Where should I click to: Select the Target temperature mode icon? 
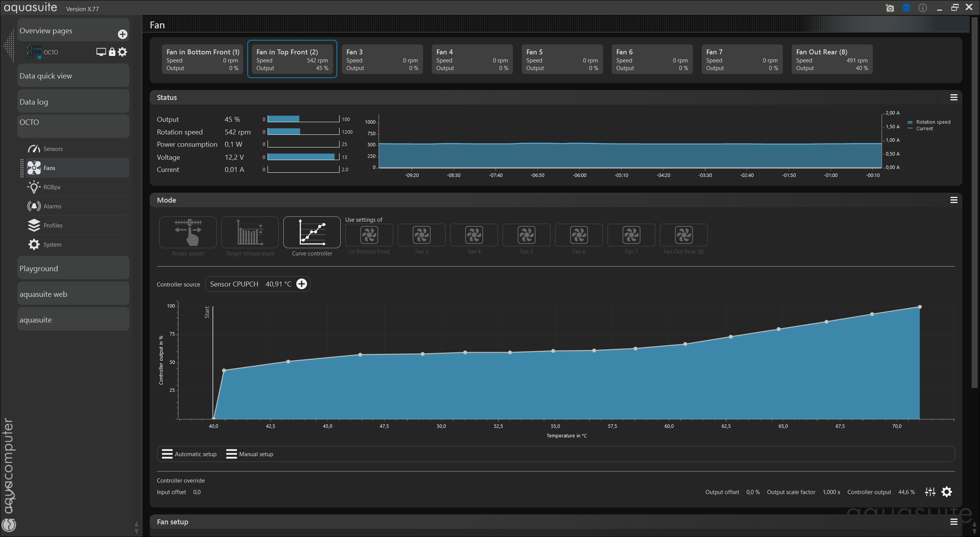(250, 232)
